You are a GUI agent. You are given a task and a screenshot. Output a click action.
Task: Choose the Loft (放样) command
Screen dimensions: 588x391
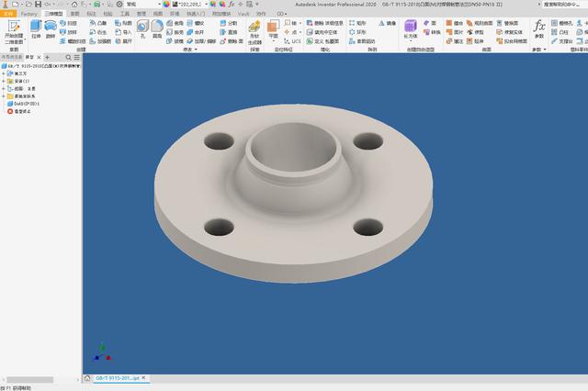[68, 32]
